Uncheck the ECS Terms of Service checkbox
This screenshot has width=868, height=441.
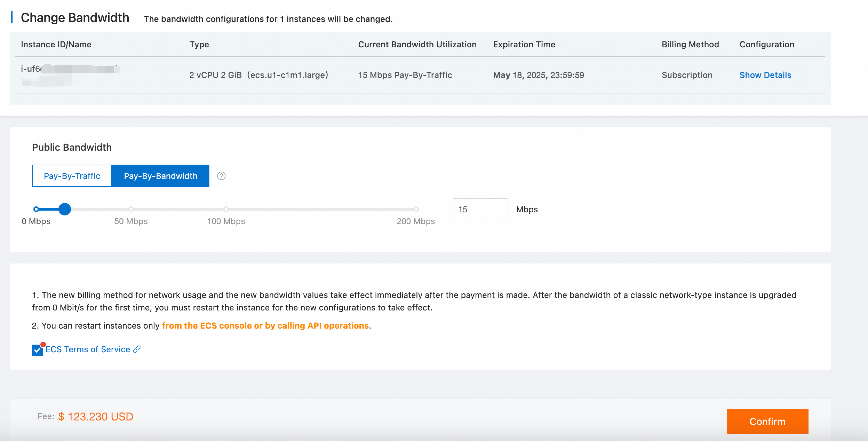click(37, 350)
